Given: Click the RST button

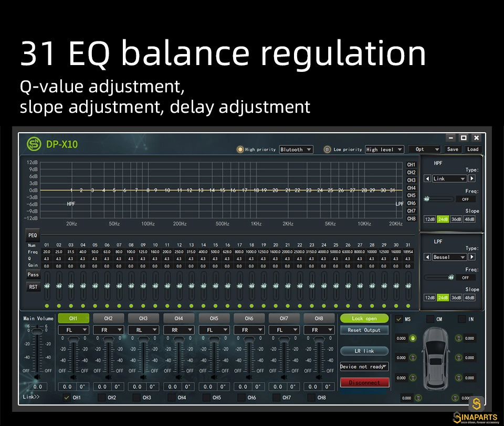Looking at the screenshot, I should [x=33, y=287].
